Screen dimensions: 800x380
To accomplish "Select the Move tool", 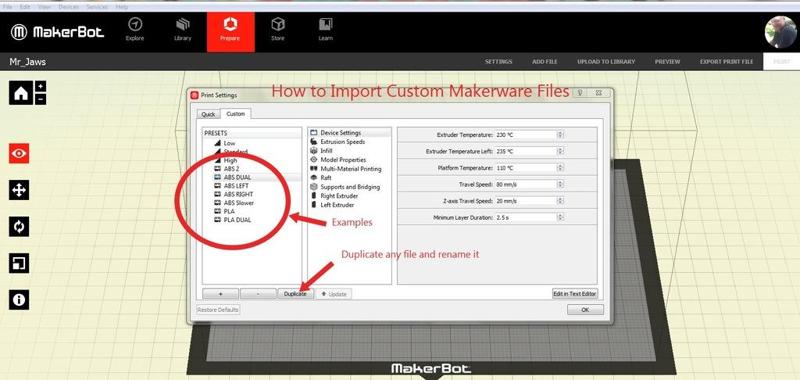I will click(19, 190).
